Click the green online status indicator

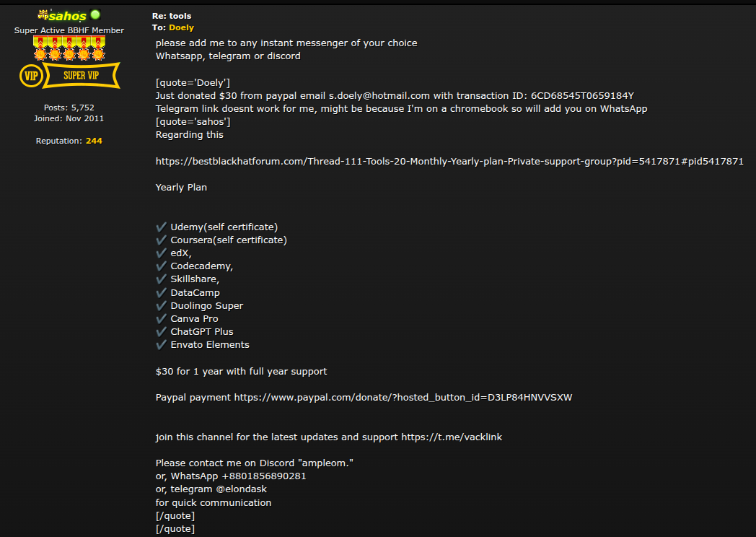95,14
